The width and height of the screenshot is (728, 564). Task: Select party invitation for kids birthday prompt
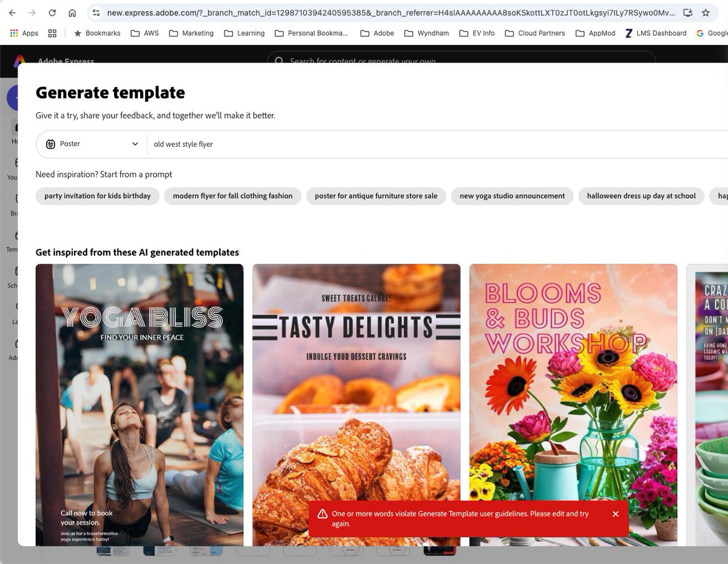coord(98,196)
